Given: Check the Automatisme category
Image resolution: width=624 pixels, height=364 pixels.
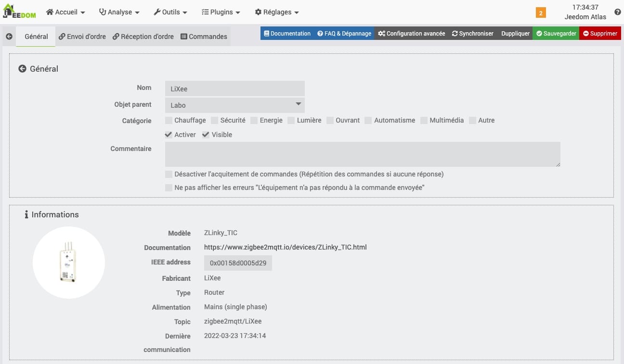Looking at the screenshot, I should (368, 120).
